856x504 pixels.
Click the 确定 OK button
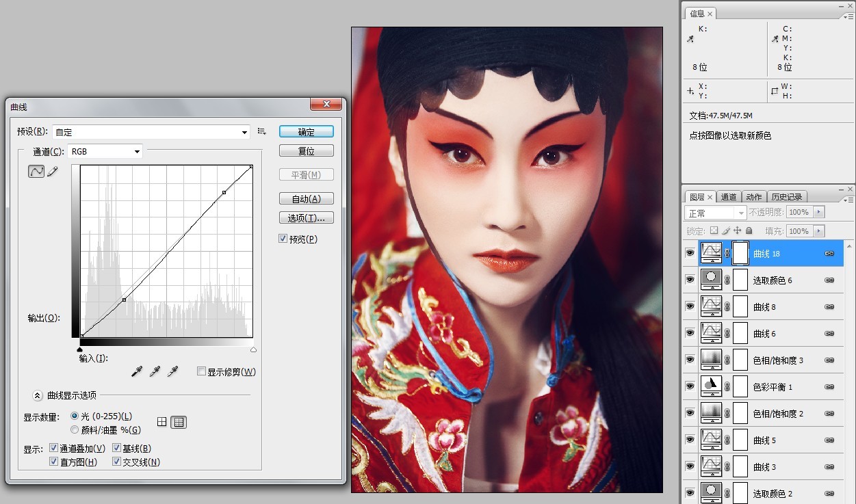[x=307, y=132]
